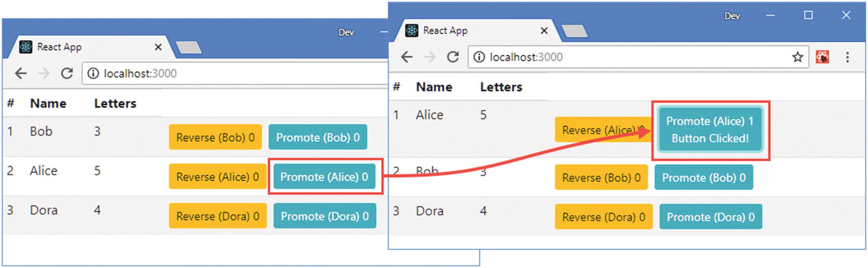Viewport: 868px width, 268px height.
Task: Focus the localhost:3000 address bar in right window
Action: pos(631,57)
